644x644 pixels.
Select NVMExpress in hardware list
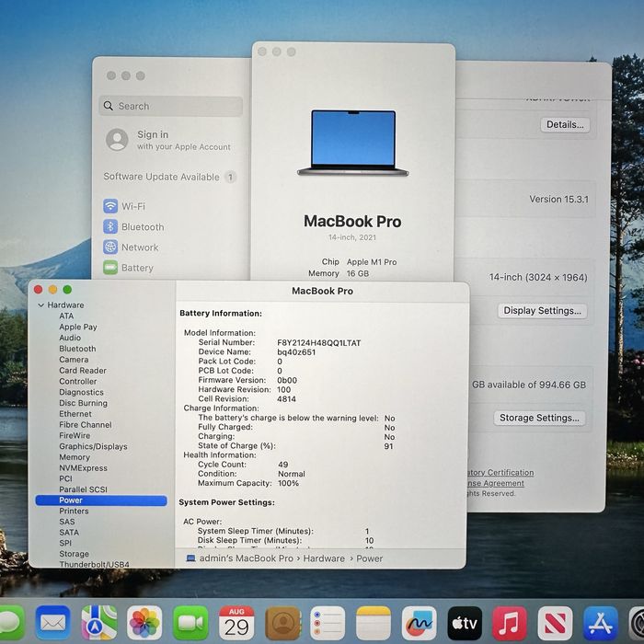(x=83, y=467)
